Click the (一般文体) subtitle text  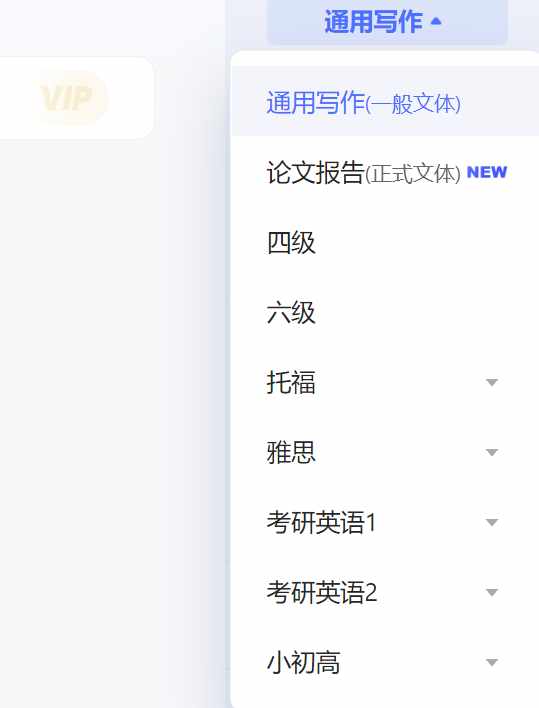coord(413,104)
